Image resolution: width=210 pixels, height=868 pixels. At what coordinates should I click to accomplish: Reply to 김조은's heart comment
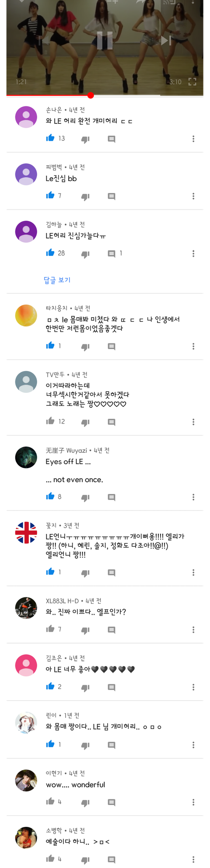pos(112,687)
